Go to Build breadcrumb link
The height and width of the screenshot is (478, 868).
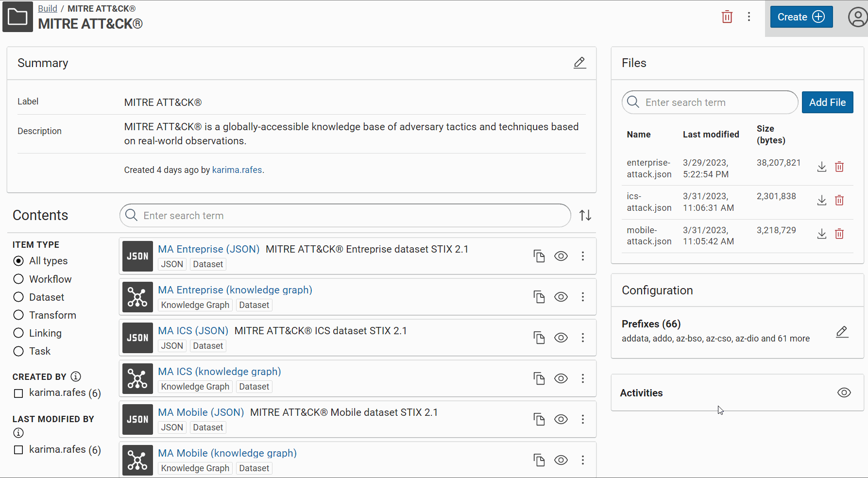[48, 9]
